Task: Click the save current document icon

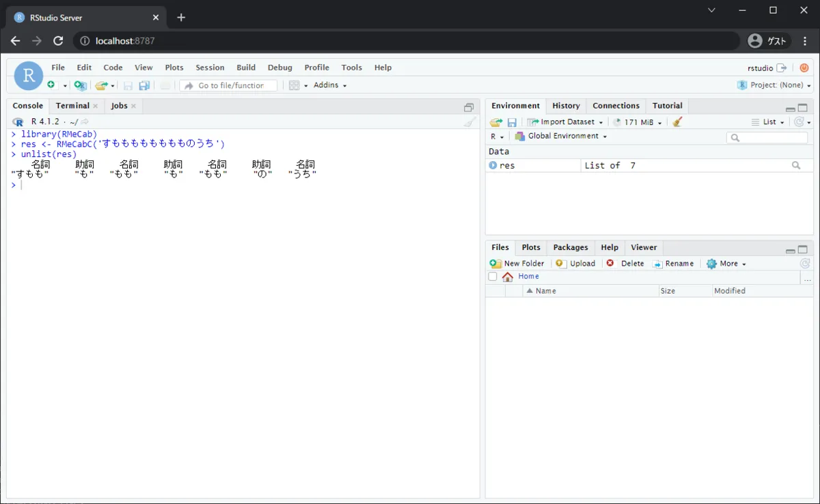Action: (x=128, y=85)
